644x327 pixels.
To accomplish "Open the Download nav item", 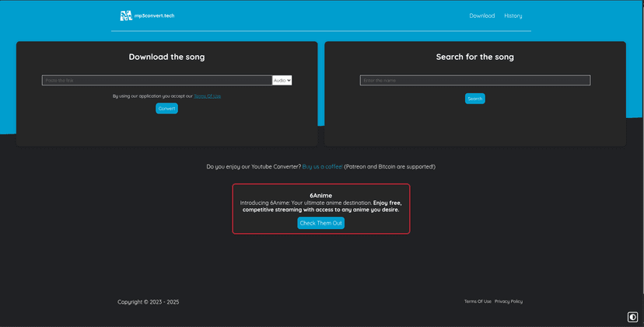I will [481, 16].
